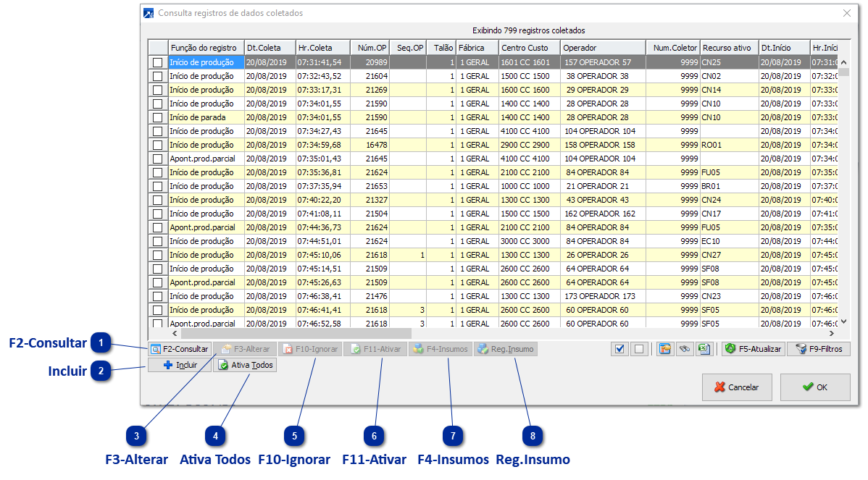Image resolution: width=868 pixels, height=480 pixels.
Task: Sort by the Dt.Coleta column header
Action: [x=269, y=48]
